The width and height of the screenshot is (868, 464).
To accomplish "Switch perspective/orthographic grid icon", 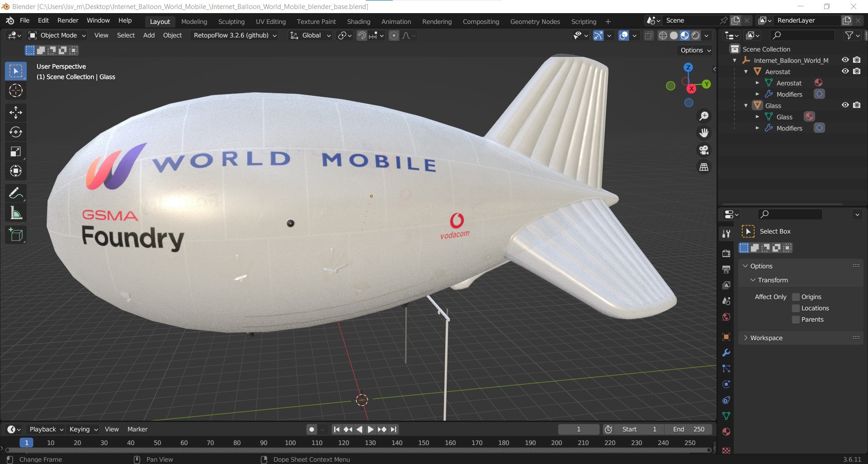I will coord(704,167).
